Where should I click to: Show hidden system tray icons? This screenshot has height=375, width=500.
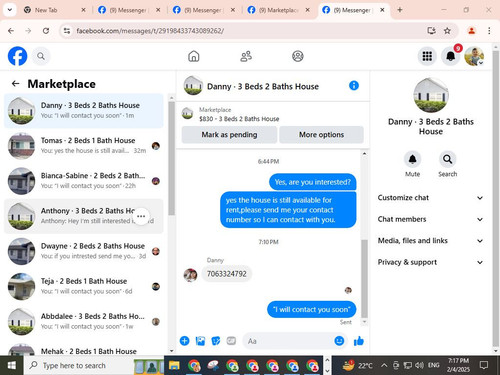(384, 365)
